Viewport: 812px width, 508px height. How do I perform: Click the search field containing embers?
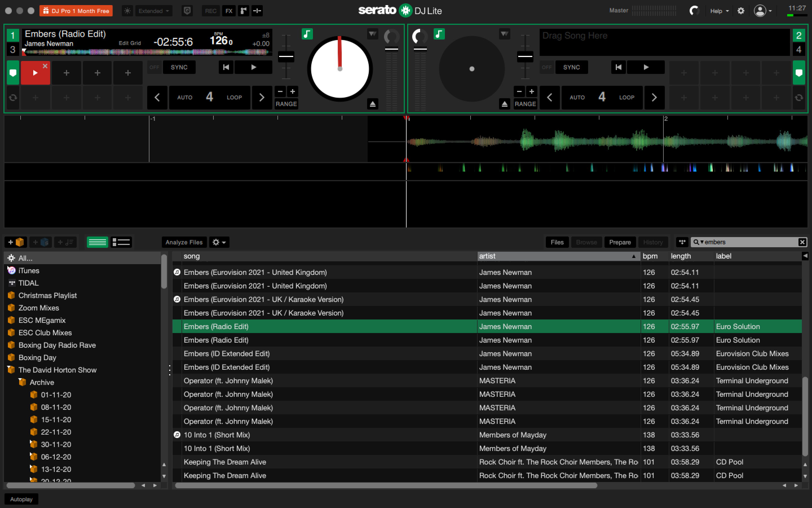tap(749, 242)
